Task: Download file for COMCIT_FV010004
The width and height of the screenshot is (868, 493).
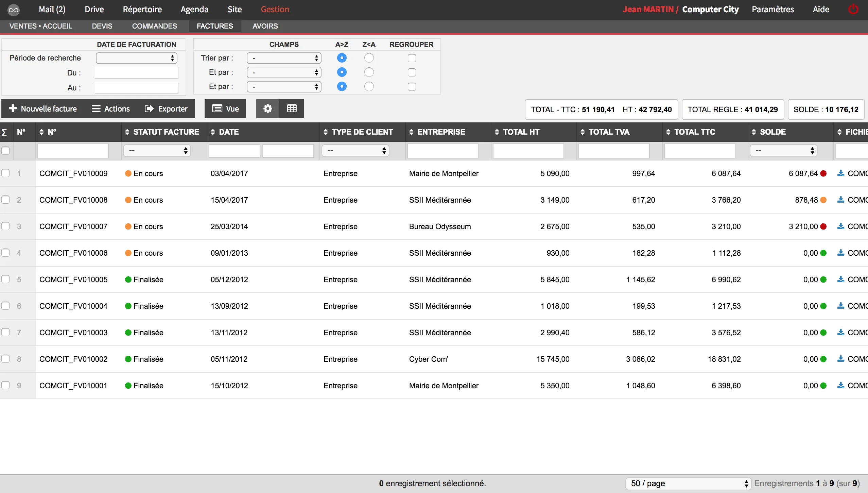Action: point(840,306)
